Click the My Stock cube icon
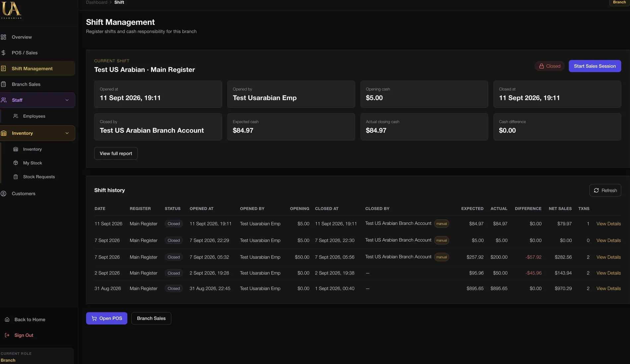Image resolution: width=630 pixels, height=364 pixels. pos(16,163)
